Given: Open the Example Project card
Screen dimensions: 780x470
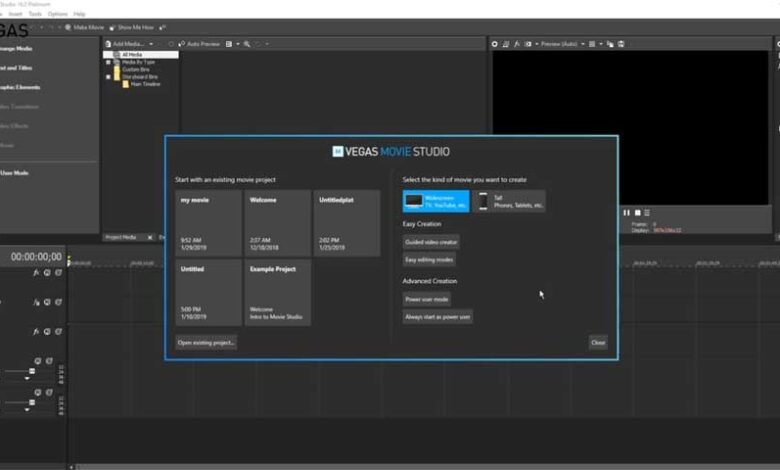Looking at the screenshot, I should pyautogui.click(x=278, y=292).
